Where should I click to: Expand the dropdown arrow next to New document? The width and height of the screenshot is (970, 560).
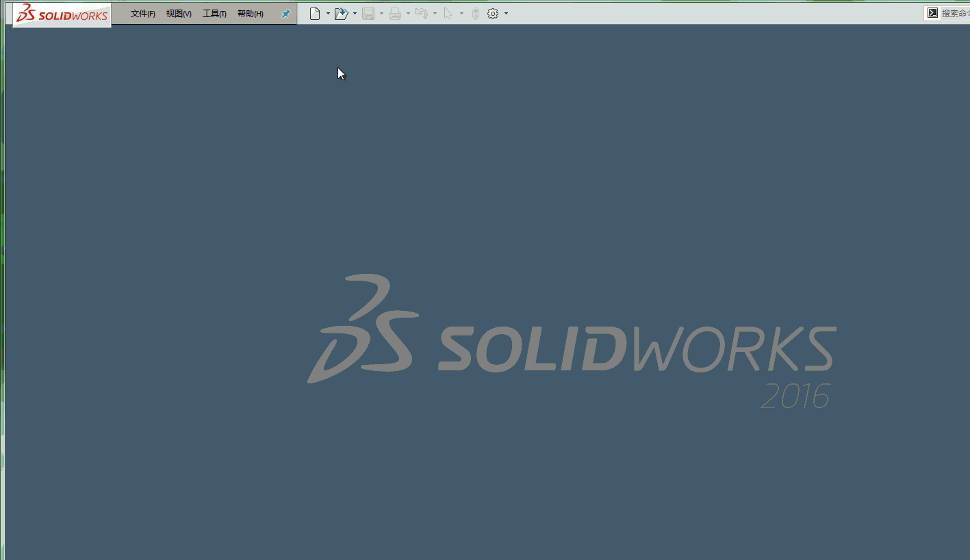tap(328, 14)
